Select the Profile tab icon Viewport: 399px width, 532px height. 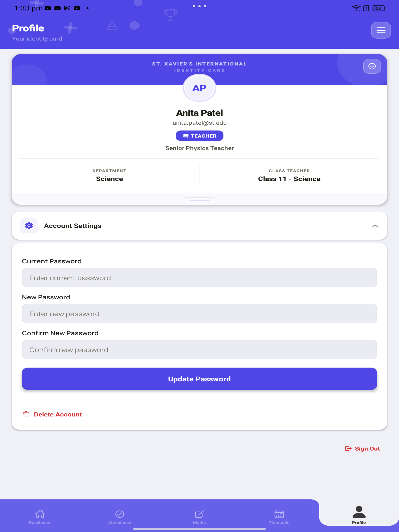tap(359, 512)
